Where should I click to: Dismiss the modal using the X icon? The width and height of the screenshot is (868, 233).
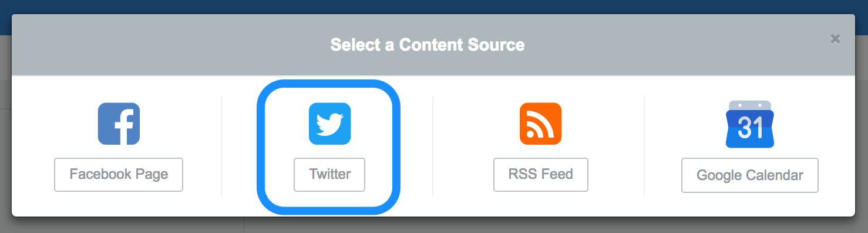[835, 39]
